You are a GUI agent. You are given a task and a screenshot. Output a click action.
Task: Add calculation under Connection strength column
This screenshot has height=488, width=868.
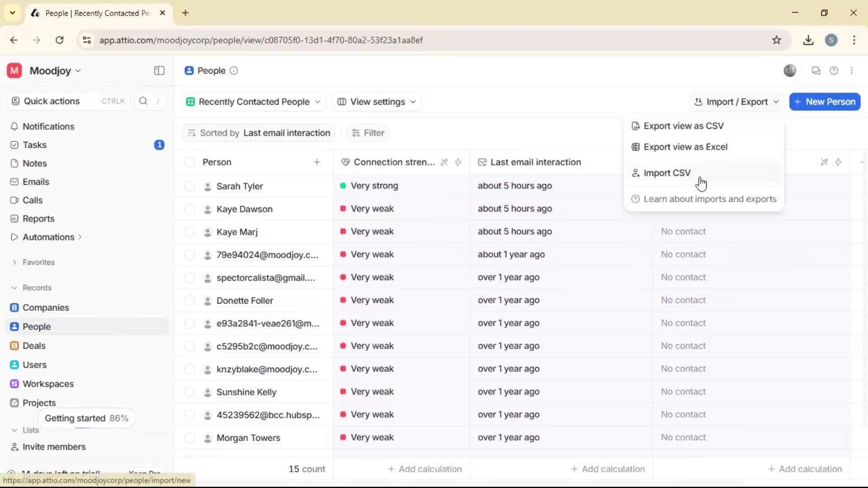pos(425,469)
